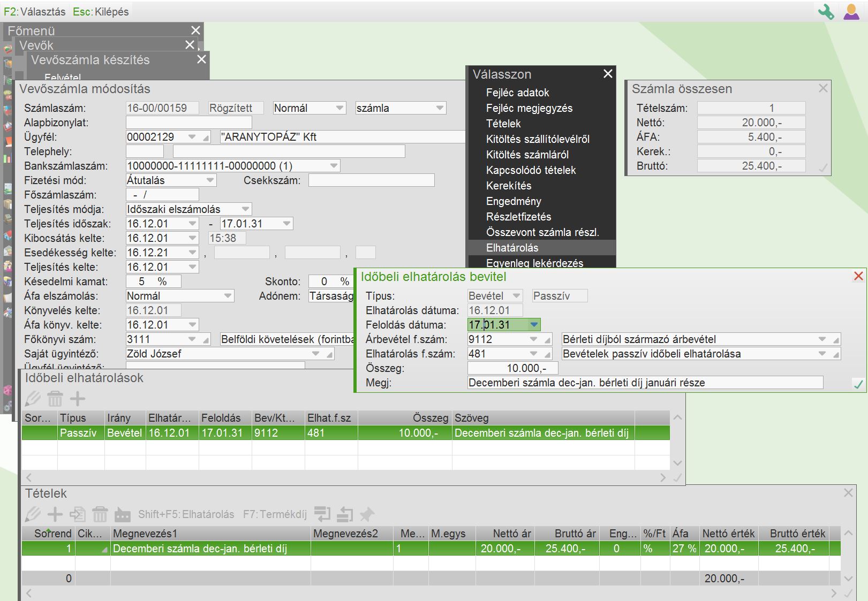Expand the Árbevétel f.szám dropdown
The image size is (868, 601).
533,339
